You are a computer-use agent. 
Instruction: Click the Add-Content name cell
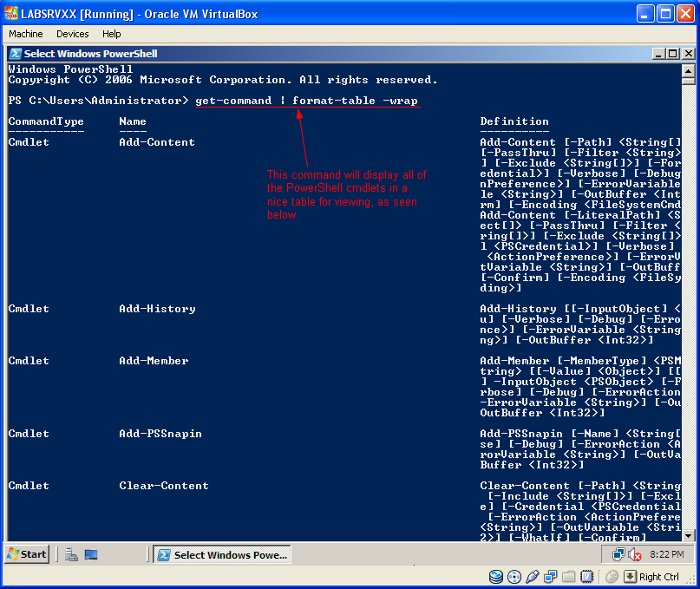click(157, 142)
